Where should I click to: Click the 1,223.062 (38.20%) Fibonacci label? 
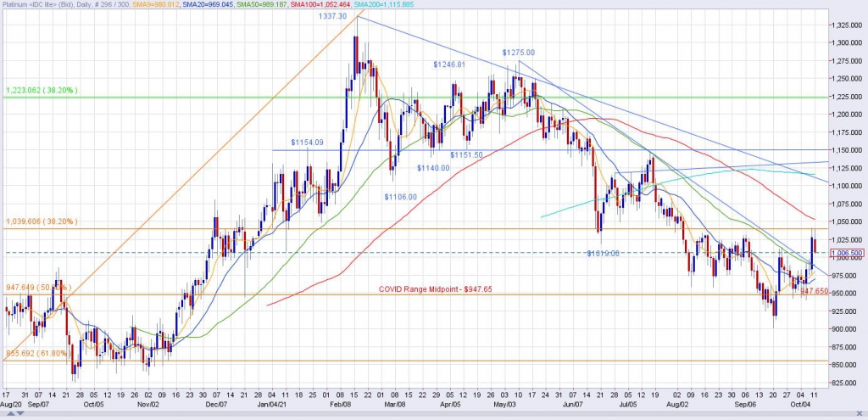pyautogui.click(x=42, y=90)
